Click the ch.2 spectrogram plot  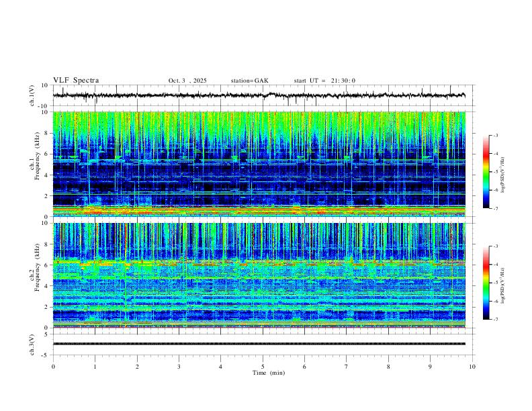point(259,275)
